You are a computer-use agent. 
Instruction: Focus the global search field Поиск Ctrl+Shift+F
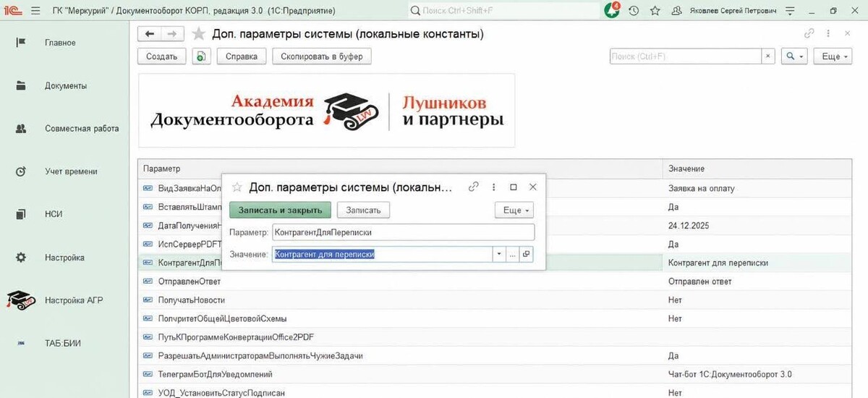coord(503,11)
